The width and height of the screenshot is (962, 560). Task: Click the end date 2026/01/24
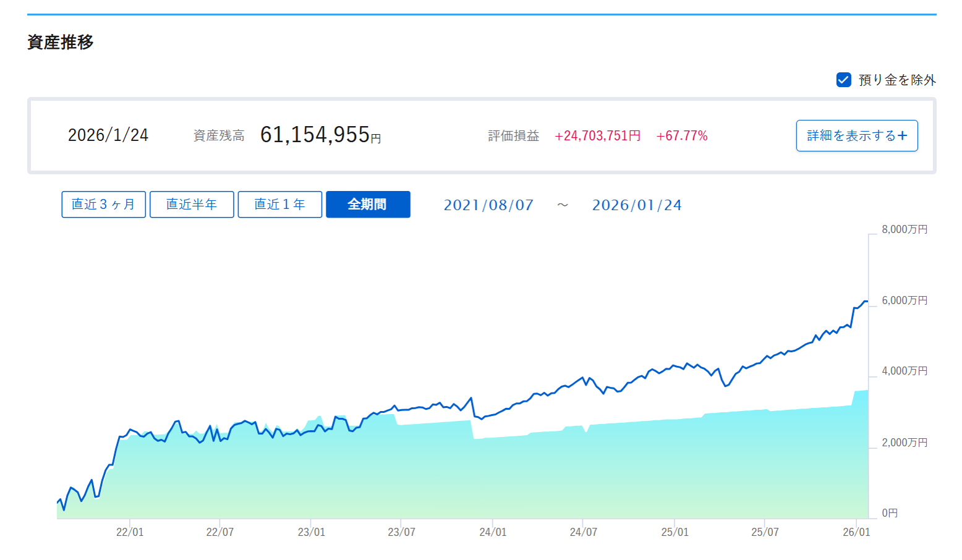click(x=637, y=205)
